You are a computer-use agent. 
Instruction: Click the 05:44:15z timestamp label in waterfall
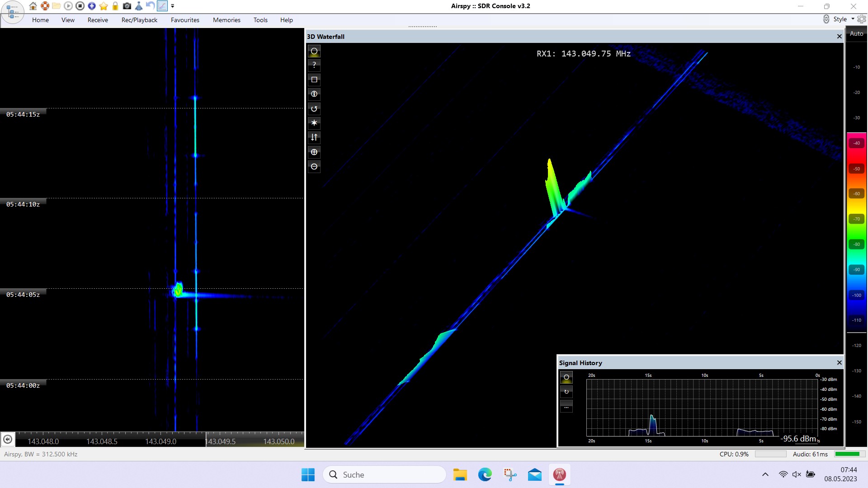[x=23, y=114]
